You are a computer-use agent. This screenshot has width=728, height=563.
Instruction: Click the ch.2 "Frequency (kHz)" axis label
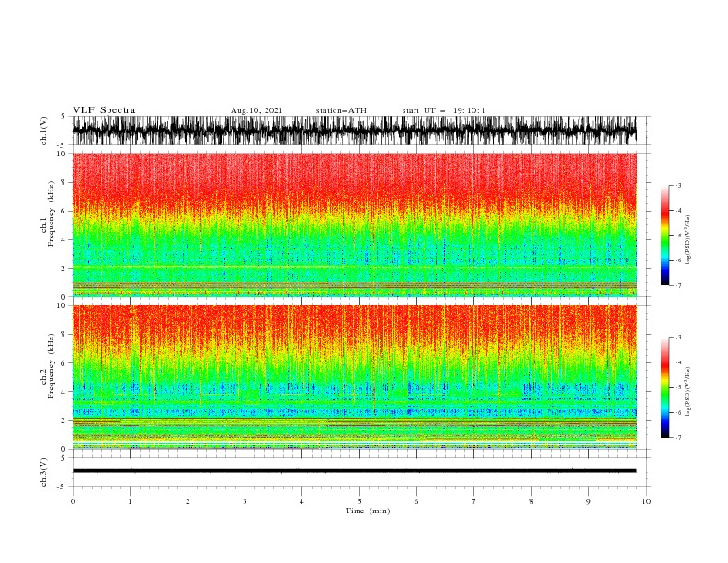pyautogui.click(x=51, y=366)
